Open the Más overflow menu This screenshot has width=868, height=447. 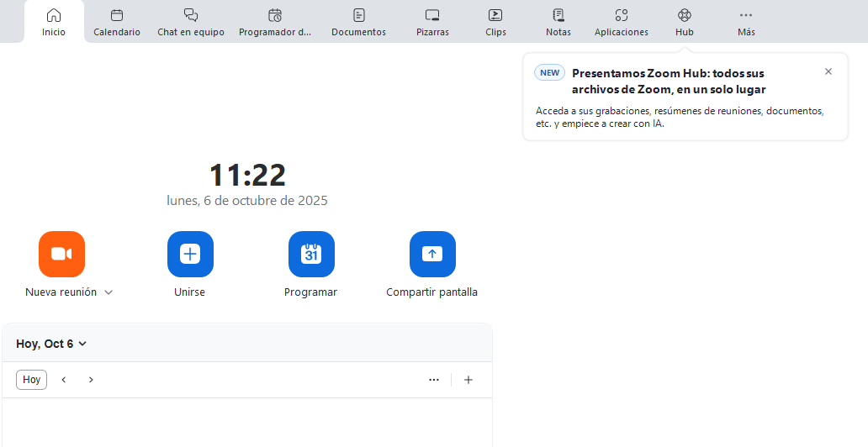point(746,22)
